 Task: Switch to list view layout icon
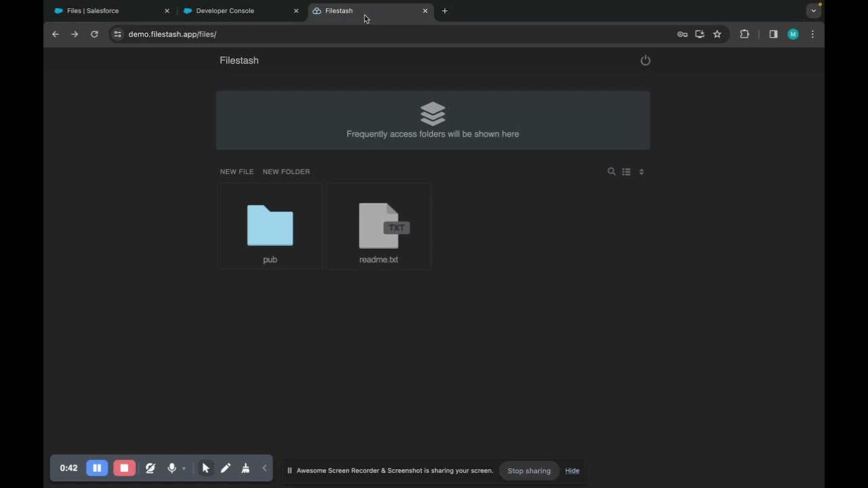[627, 171]
